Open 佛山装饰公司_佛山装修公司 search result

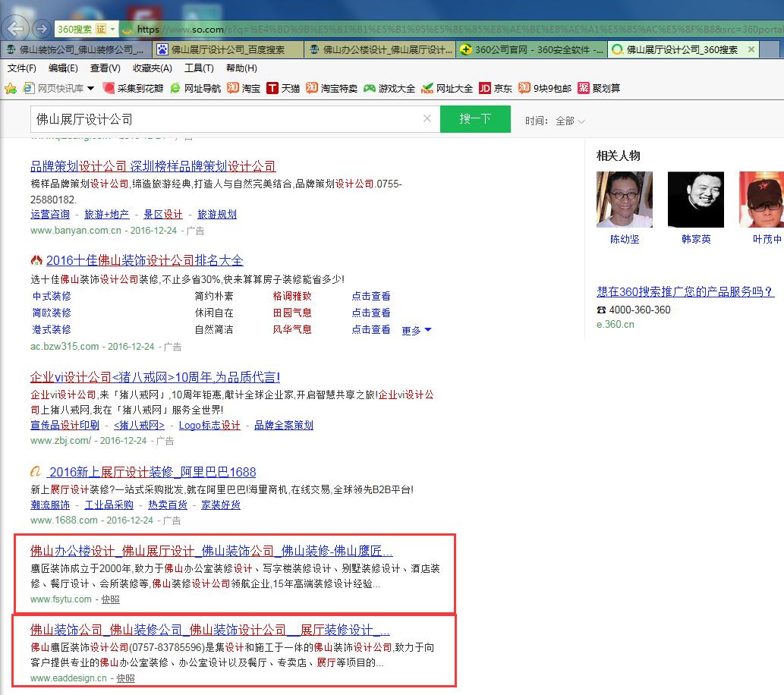click(210, 630)
